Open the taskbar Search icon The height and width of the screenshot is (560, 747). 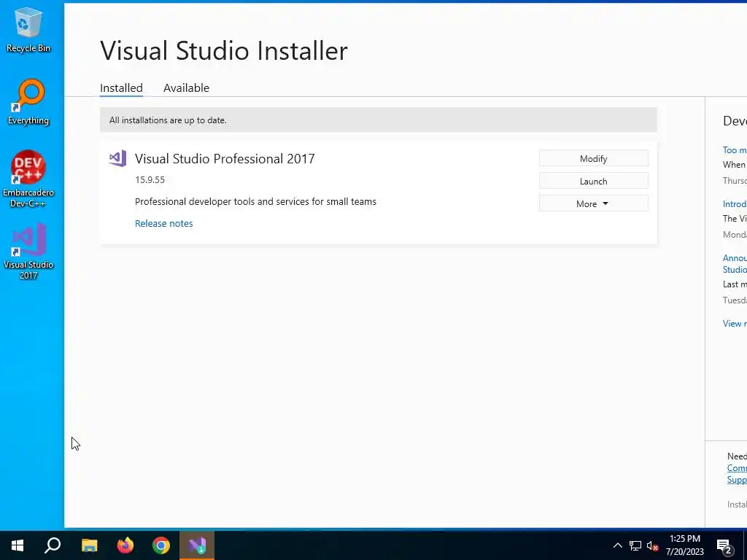(x=53, y=545)
